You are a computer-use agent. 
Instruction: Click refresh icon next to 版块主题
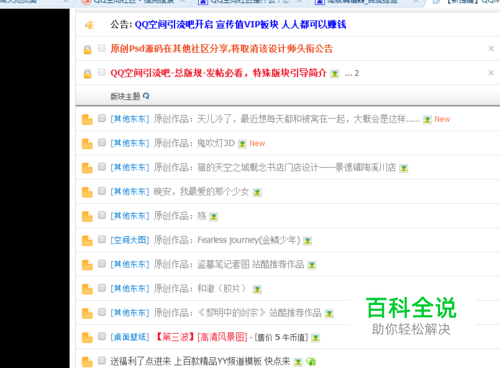tap(146, 96)
